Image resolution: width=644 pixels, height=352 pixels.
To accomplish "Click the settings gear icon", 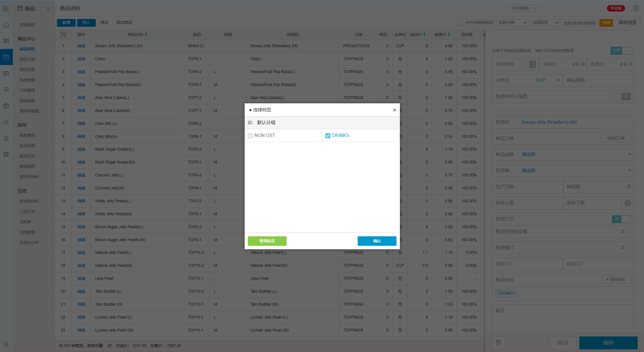I will (x=636, y=8).
